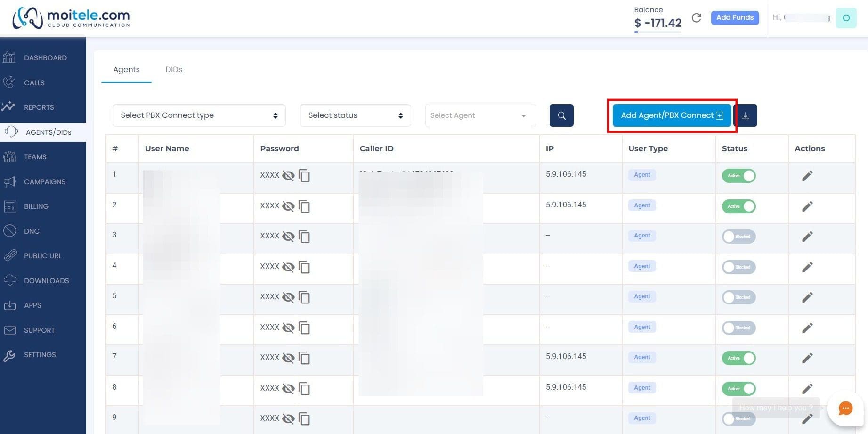The image size is (868, 434).
Task: Edit agent in row 7 with pencil
Action: 807,358
